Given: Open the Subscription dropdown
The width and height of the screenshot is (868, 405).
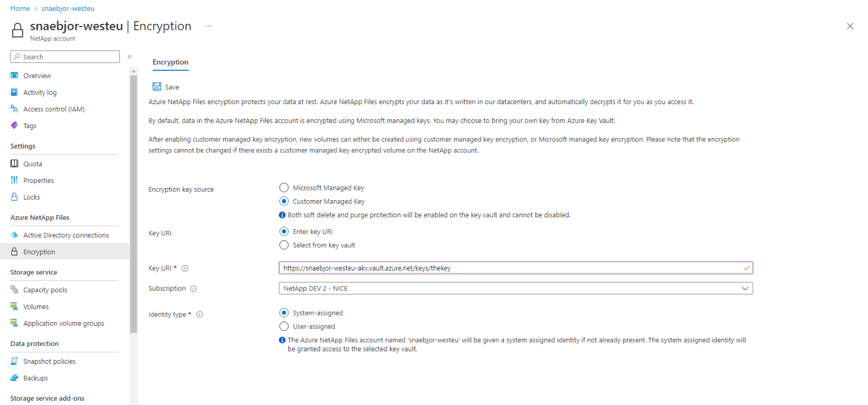Looking at the screenshot, I should (515, 288).
